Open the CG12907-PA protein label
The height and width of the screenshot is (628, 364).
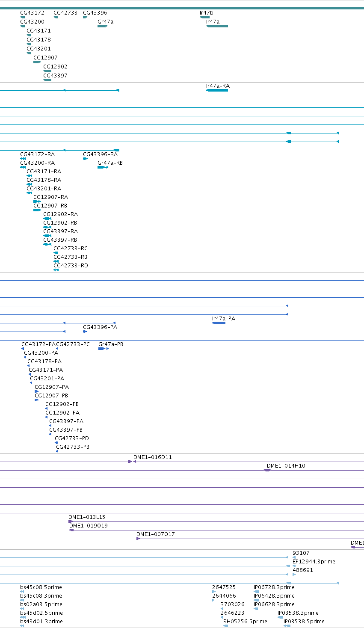point(52,387)
